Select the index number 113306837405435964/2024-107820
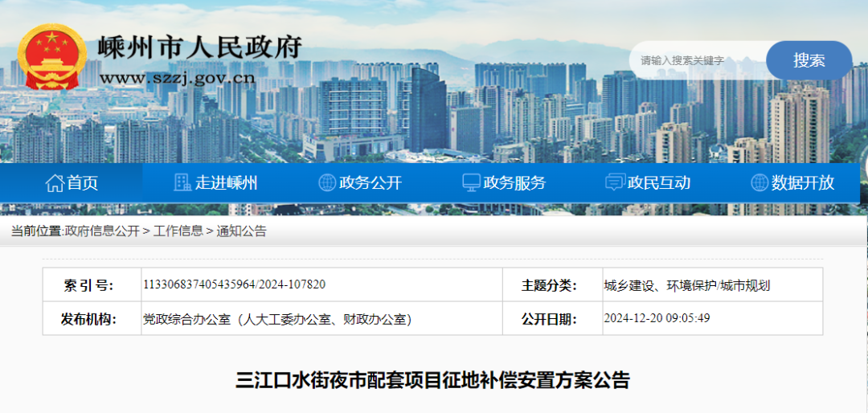 coord(234,285)
